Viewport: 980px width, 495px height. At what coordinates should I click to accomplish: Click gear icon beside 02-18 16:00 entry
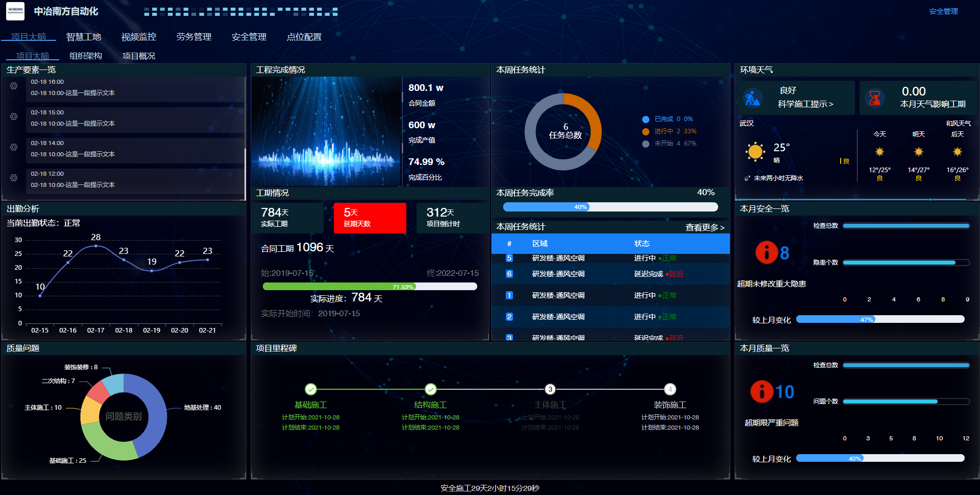14,86
